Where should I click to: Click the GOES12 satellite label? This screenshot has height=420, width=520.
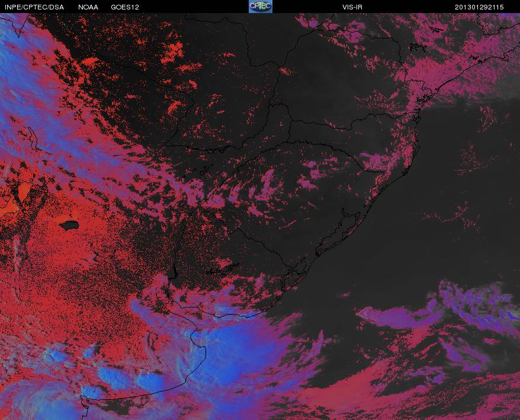[125, 7]
